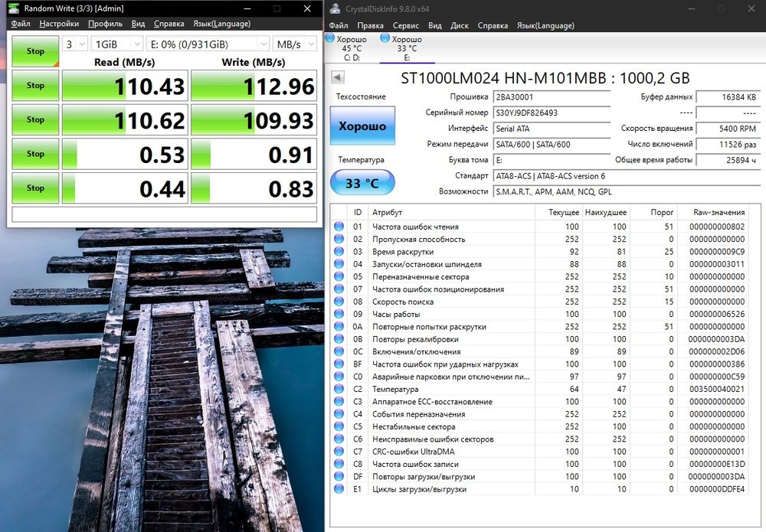Screen dimensions: 766x532
Task: Open the test count dropdown showing 3
Action: [x=75, y=44]
